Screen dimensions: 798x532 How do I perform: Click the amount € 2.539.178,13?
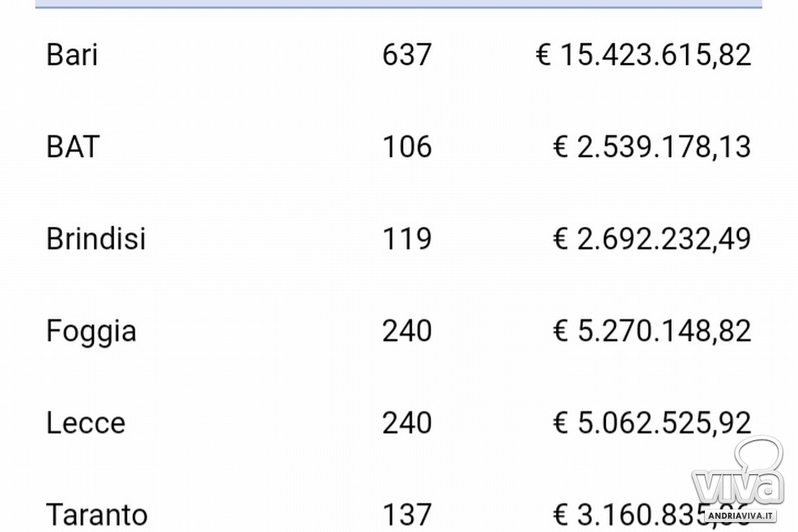coord(652,148)
